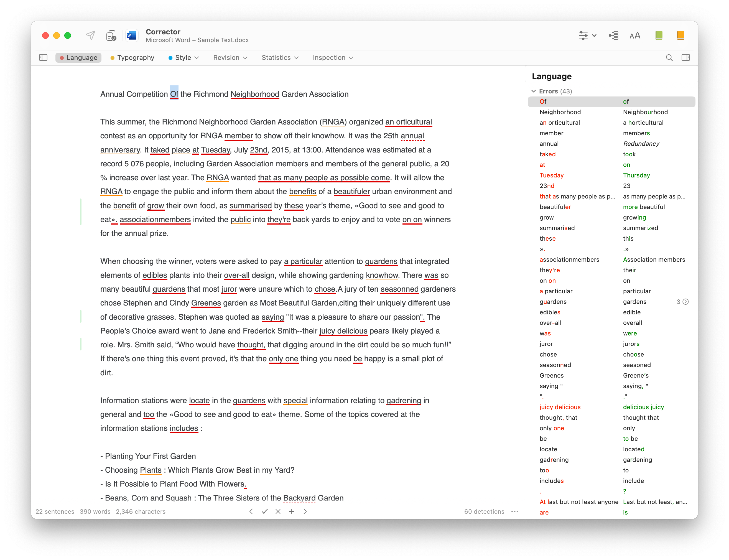Click the green fullscreen window button

68,35
